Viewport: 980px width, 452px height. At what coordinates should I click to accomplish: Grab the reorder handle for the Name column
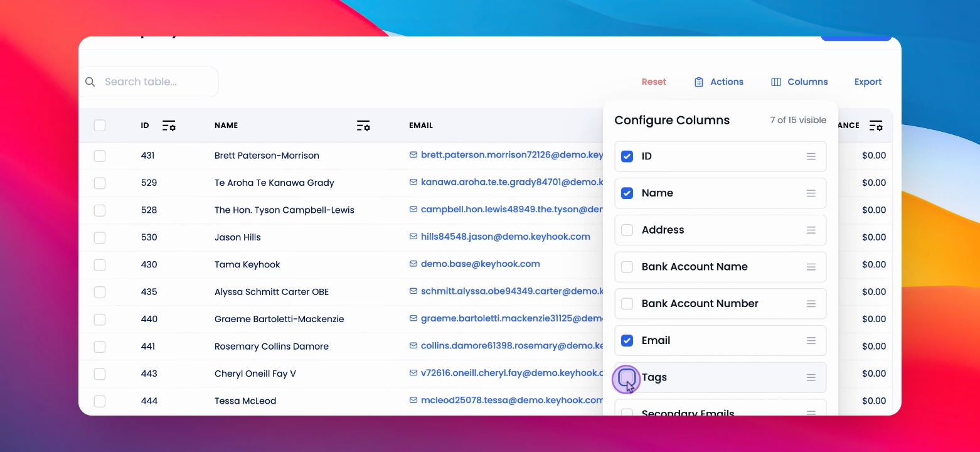click(811, 193)
